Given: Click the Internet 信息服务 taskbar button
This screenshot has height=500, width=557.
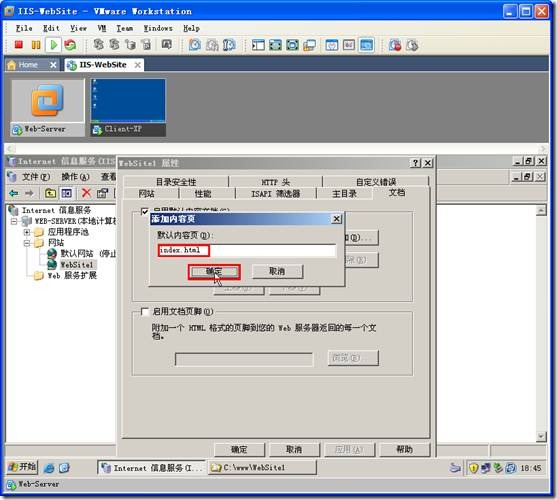Looking at the screenshot, I should click(x=151, y=468).
